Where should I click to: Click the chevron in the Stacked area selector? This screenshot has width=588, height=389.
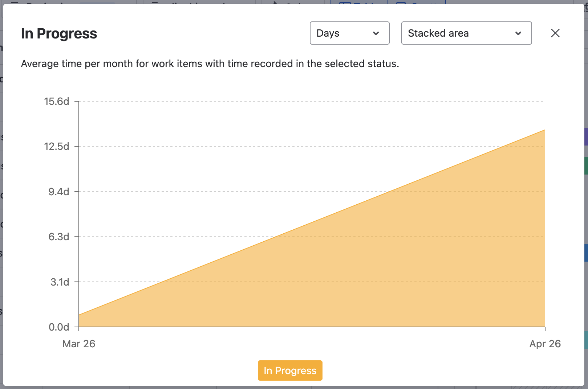point(518,33)
